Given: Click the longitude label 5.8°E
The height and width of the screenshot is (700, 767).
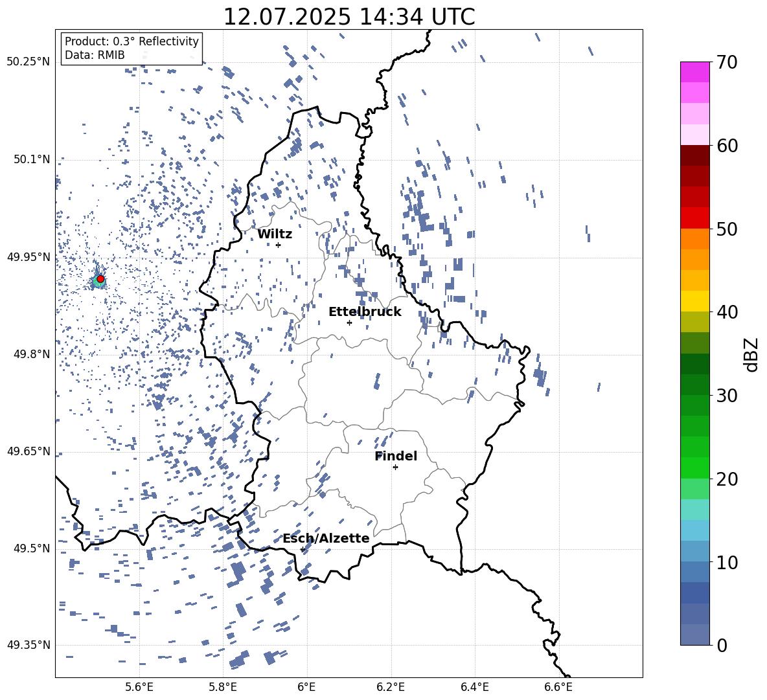Looking at the screenshot, I should tap(223, 687).
